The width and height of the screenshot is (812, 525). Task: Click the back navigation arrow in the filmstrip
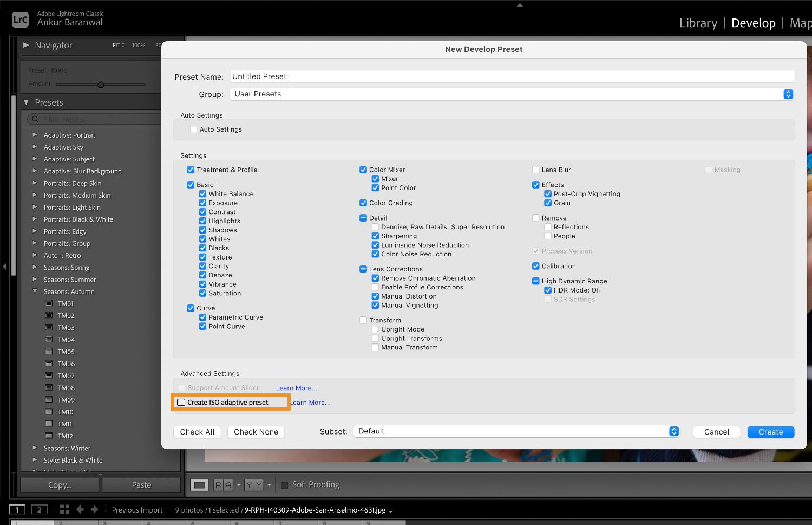[x=80, y=509]
